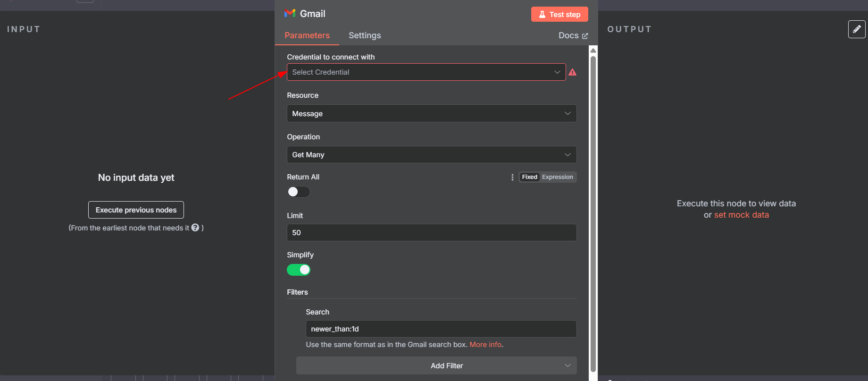Click the INPUT panel heading
Screen dimensions: 868x381
coord(24,29)
